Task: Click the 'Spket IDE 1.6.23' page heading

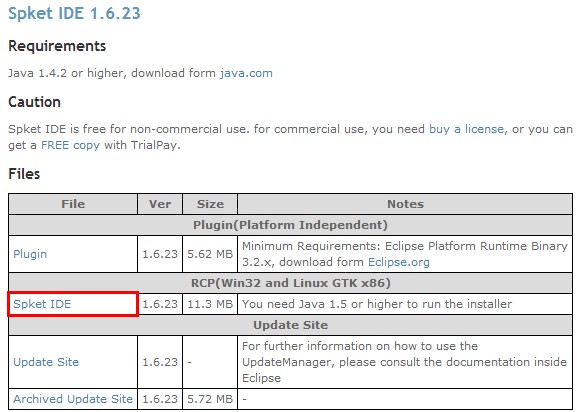Action: [x=74, y=13]
